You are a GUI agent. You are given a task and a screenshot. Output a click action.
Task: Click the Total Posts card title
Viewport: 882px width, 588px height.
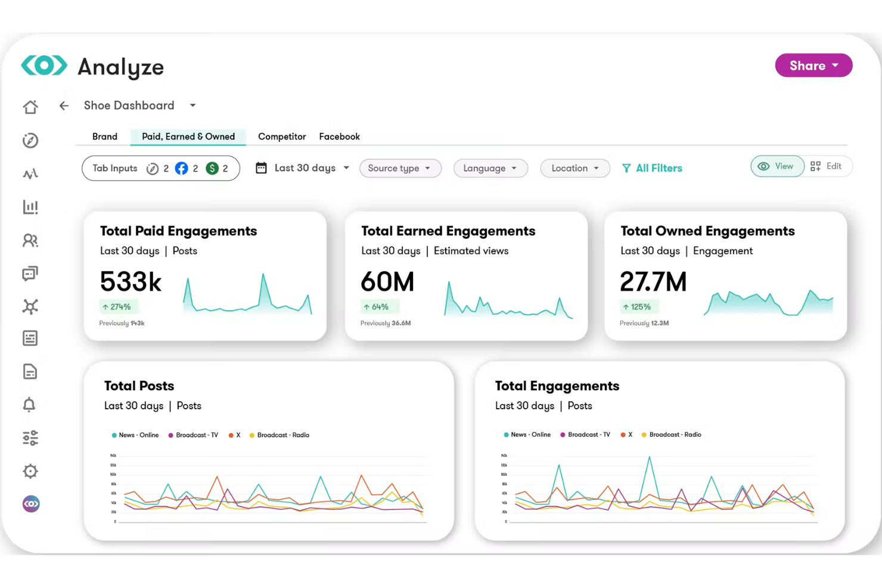[x=139, y=386]
